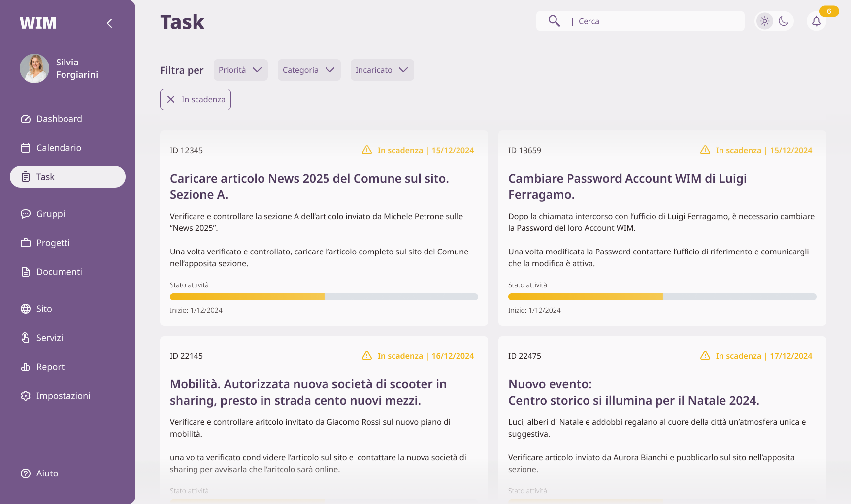Click the Task page heading
This screenshot has height=504, width=851.
182,22
